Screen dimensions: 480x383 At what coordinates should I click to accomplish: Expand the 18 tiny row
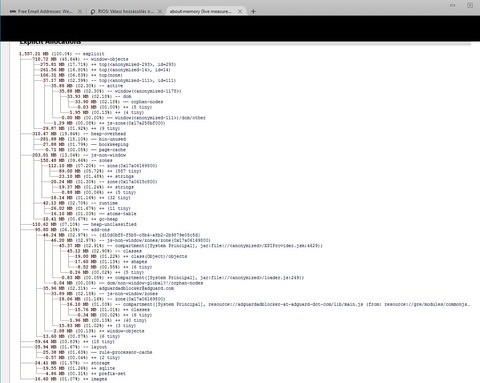[x=75, y=342]
